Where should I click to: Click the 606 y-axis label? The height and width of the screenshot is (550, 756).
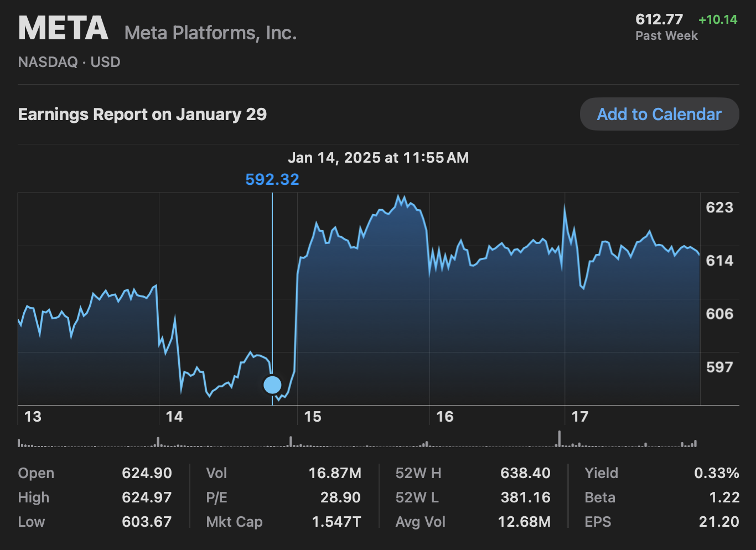(719, 314)
